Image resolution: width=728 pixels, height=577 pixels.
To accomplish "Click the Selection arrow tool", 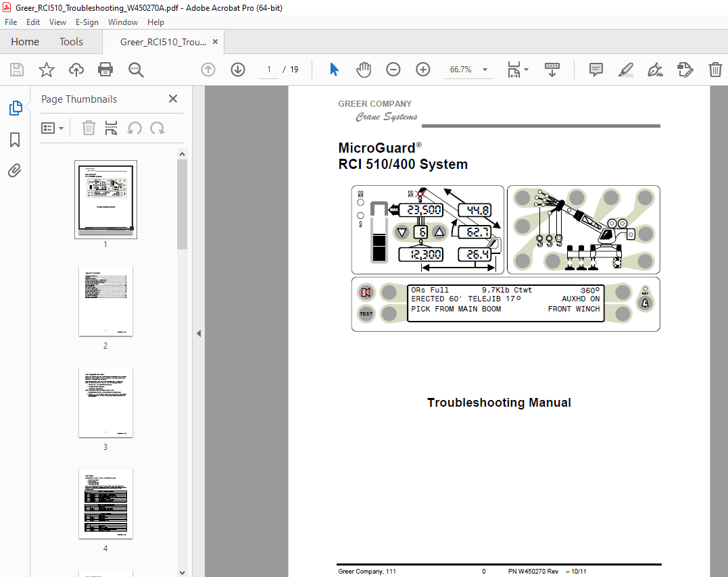I will click(333, 70).
